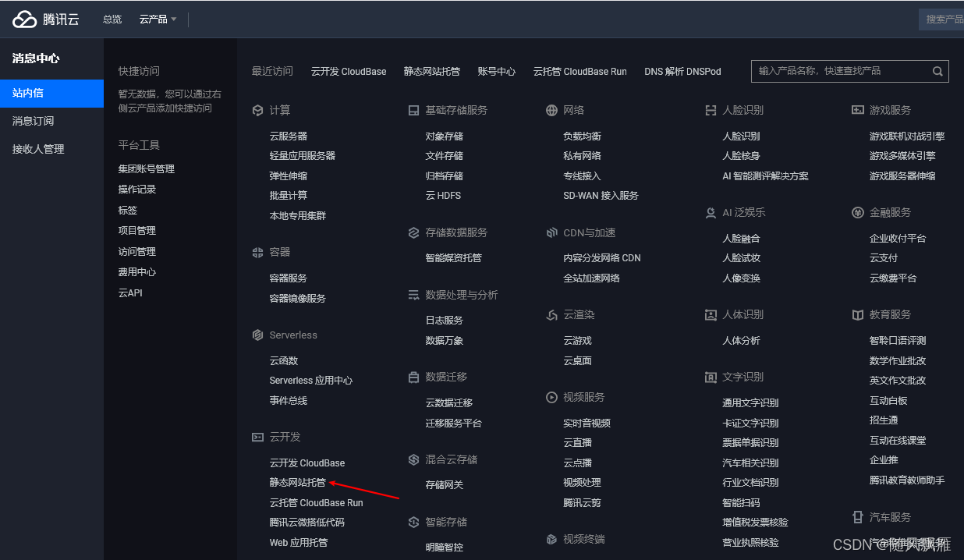Viewport: 964px width, 560px height.
Task: Click the 网络 globe icon
Action: pos(553,110)
